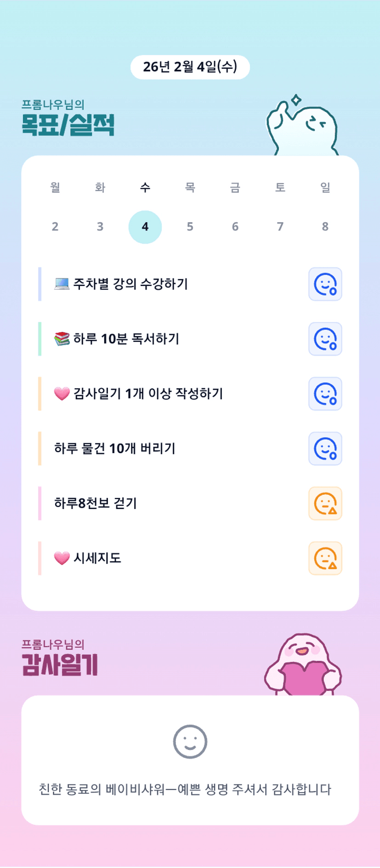The image size is (380, 868).
Task: Click the orange status icon beside 시세지도
Action: click(x=325, y=558)
